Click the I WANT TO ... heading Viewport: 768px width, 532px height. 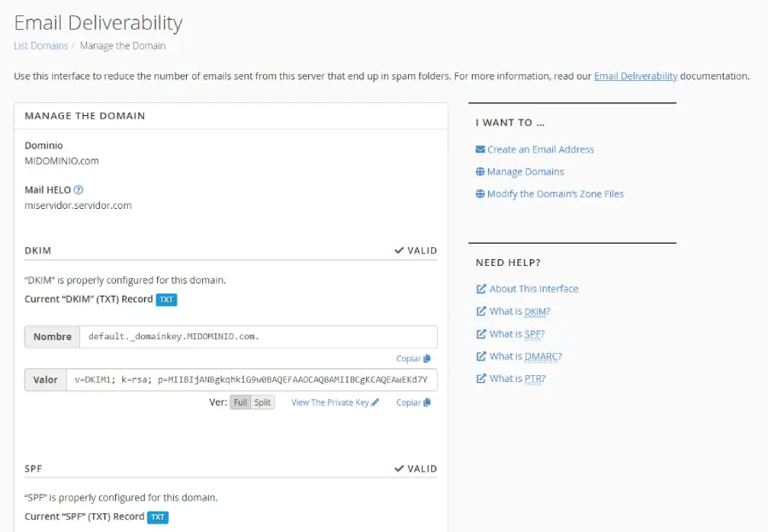point(510,123)
